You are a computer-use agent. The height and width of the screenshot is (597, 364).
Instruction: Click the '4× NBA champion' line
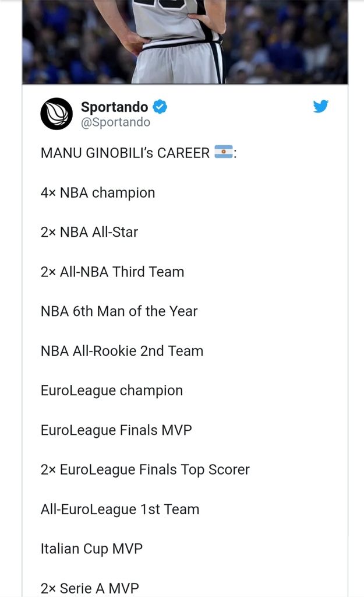[x=98, y=192]
